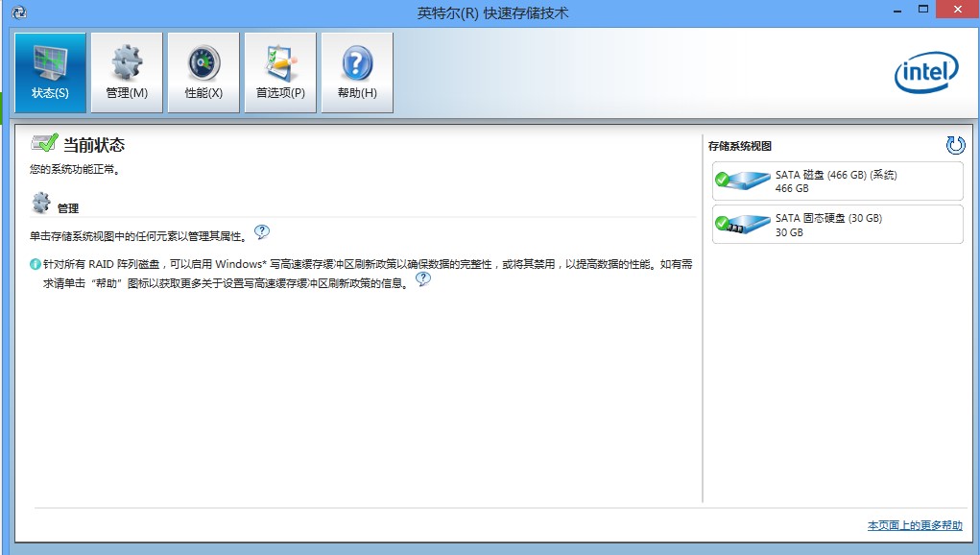The width and height of the screenshot is (980, 555).
Task: Click the Intel logo
Action: point(927,73)
